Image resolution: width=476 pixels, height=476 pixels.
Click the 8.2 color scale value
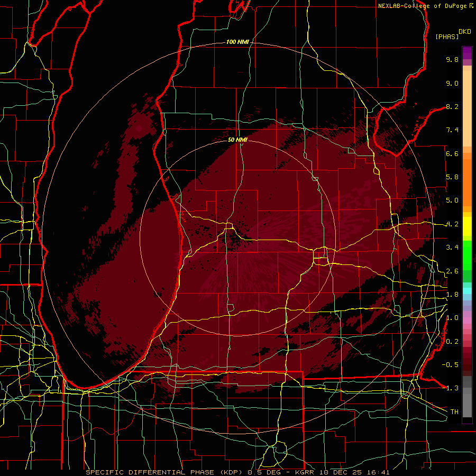tap(452, 106)
